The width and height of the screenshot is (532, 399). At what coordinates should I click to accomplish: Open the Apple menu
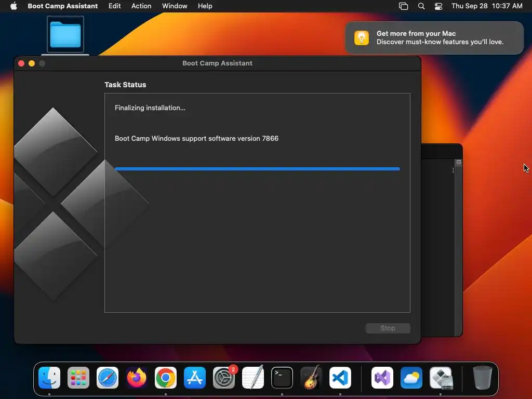pyautogui.click(x=14, y=6)
